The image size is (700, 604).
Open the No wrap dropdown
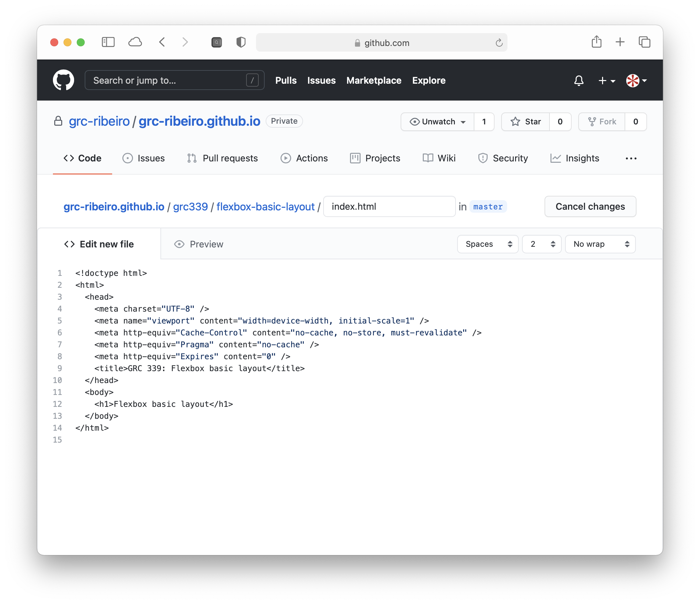click(x=600, y=244)
